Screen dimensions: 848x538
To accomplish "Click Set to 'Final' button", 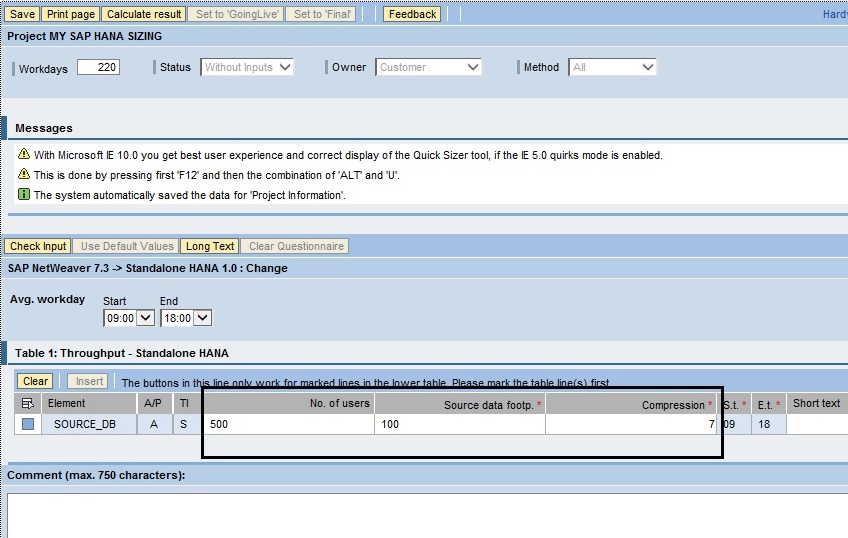I will coord(321,14).
